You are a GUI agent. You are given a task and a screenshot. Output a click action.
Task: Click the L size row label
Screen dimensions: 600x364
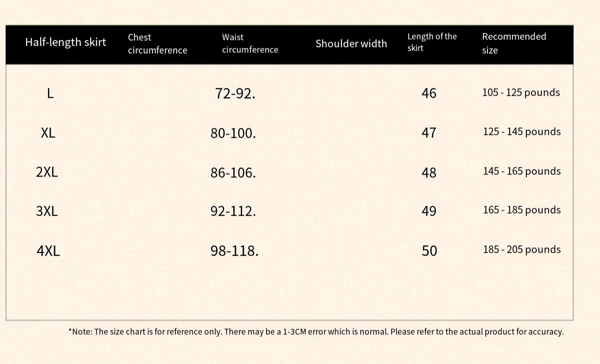pos(50,93)
